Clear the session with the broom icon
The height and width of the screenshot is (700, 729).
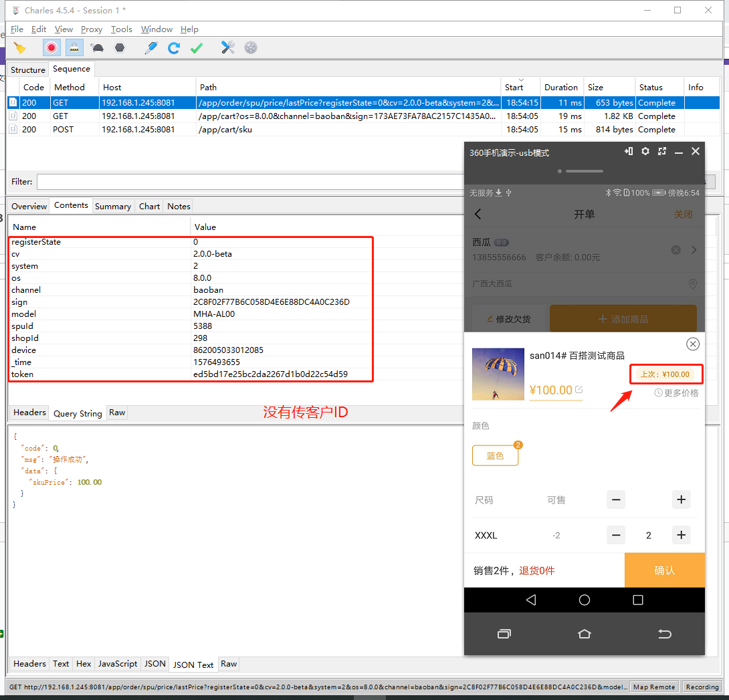19,47
